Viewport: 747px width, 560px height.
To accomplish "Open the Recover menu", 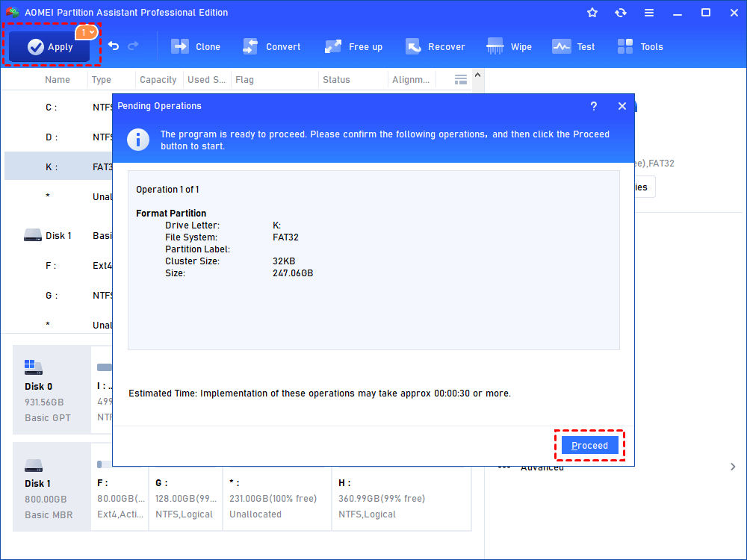I will [435, 46].
